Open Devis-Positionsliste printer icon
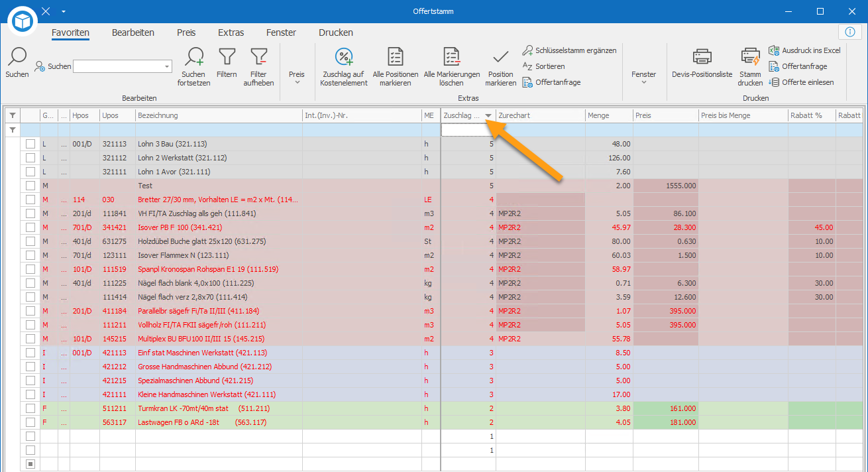 (702, 57)
